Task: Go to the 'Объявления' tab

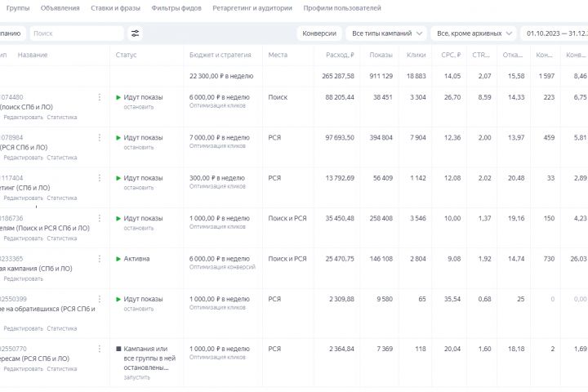Action: (60, 8)
